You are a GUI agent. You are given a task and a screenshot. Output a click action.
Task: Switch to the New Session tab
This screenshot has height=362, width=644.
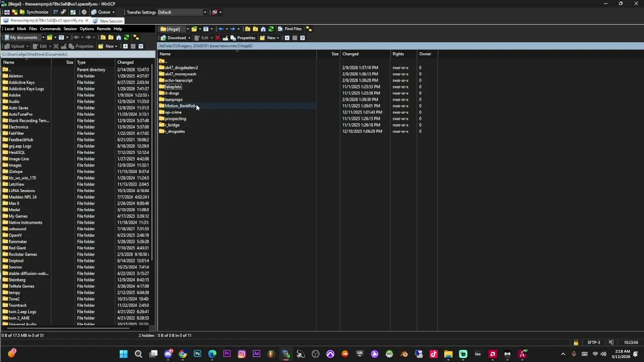(107, 21)
